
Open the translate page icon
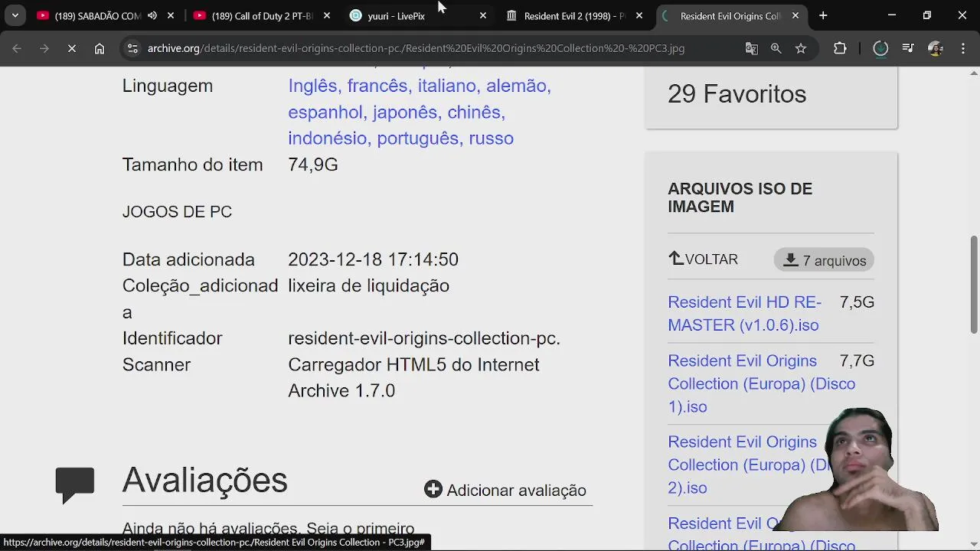click(752, 48)
